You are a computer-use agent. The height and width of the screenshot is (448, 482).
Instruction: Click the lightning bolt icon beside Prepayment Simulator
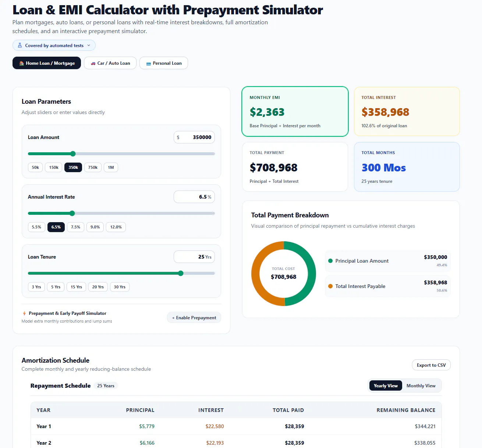click(x=24, y=313)
